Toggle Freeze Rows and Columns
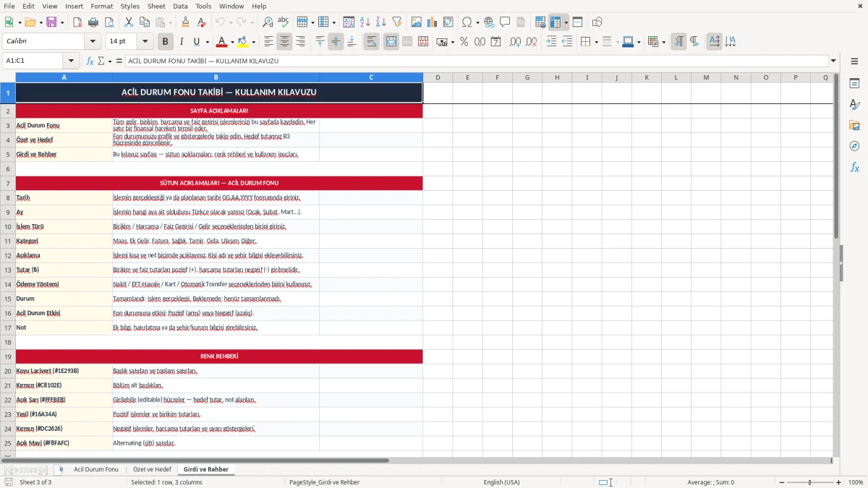 click(x=556, y=22)
